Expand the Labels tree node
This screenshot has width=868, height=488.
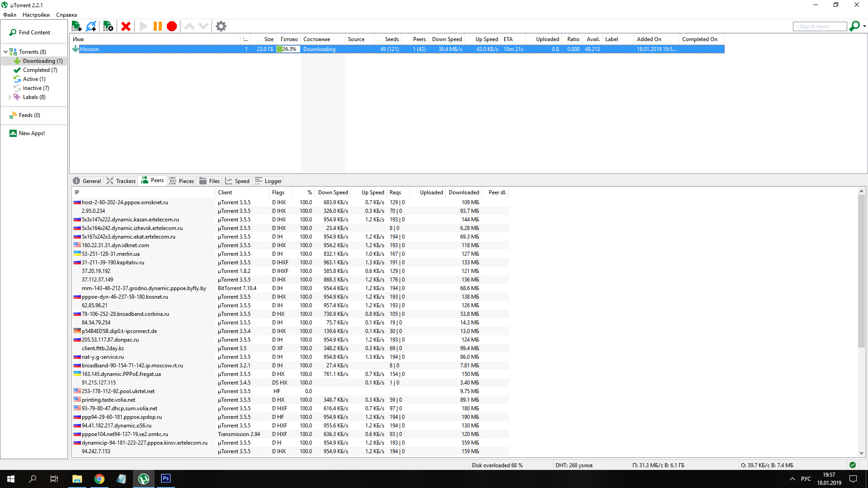(x=9, y=97)
